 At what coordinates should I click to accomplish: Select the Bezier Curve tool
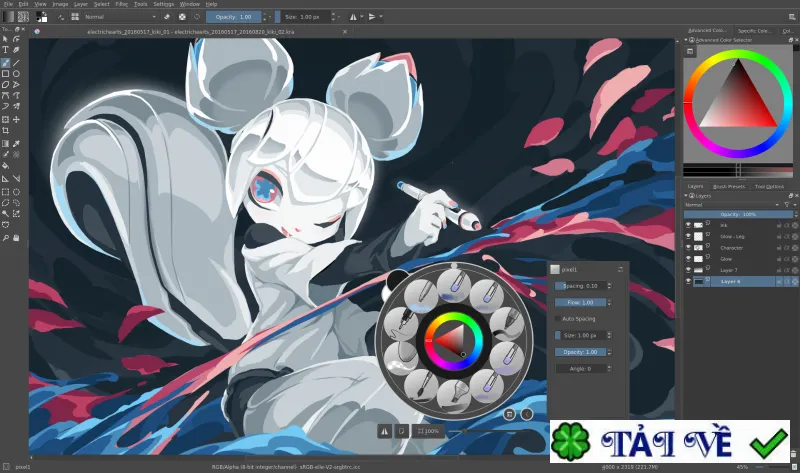click(5, 95)
